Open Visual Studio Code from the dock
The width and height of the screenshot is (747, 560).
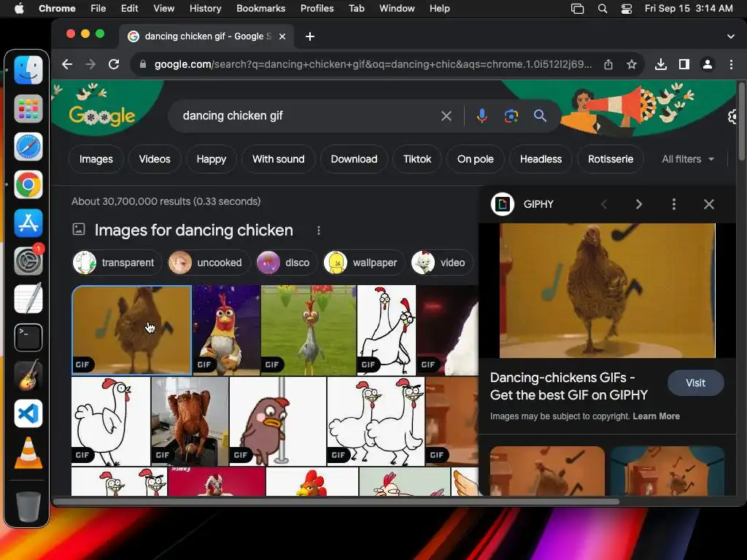coord(28,413)
